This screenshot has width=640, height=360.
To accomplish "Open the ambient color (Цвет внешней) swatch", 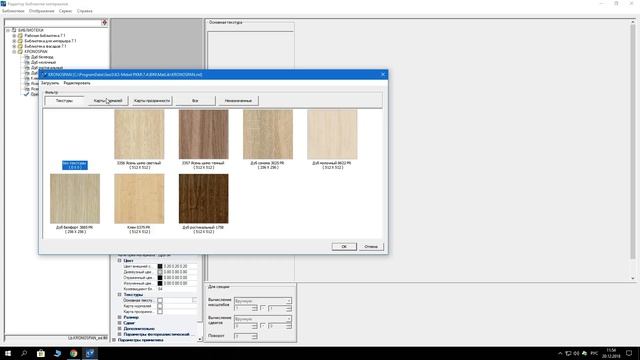I will (160, 266).
